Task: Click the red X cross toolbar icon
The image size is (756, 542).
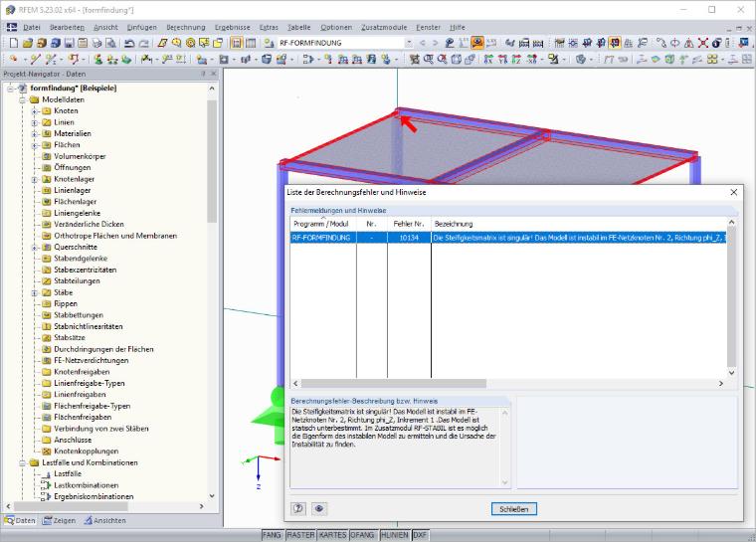Action: pos(703,43)
